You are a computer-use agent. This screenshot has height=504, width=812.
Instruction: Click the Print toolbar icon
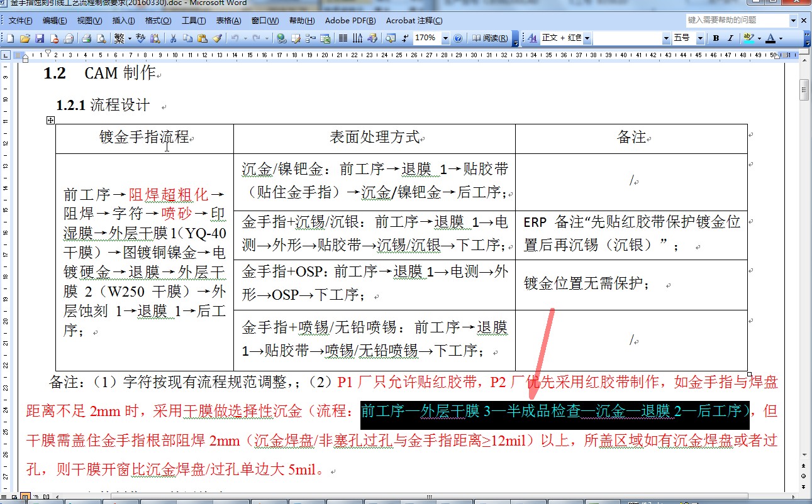coord(87,38)
